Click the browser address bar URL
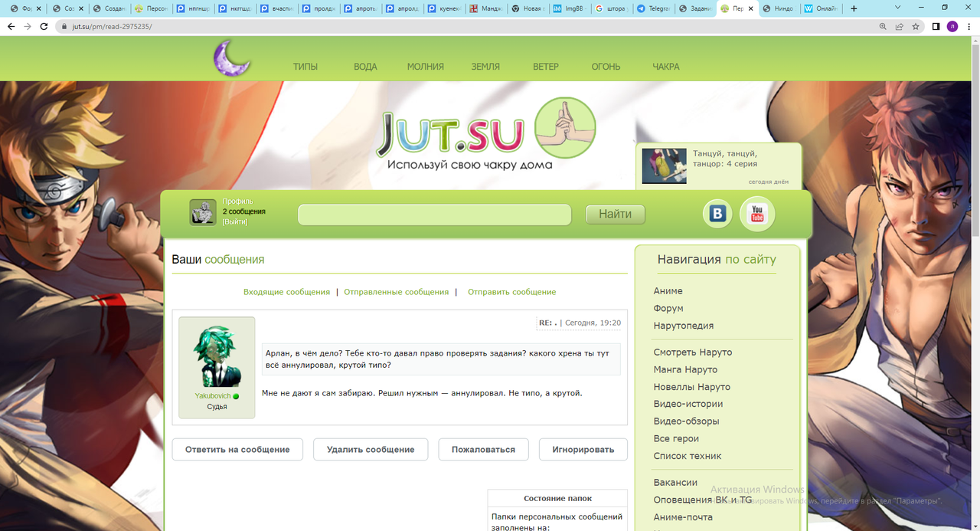980x531 pixels. pos(113,26)
